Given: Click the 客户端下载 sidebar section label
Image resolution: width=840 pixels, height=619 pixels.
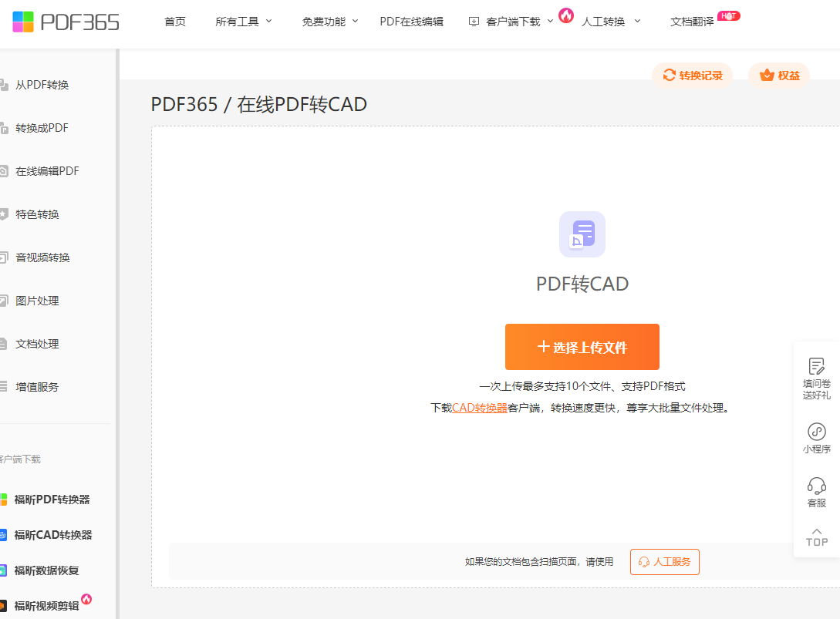Looking at the screenshot, I should pos(20,459).
